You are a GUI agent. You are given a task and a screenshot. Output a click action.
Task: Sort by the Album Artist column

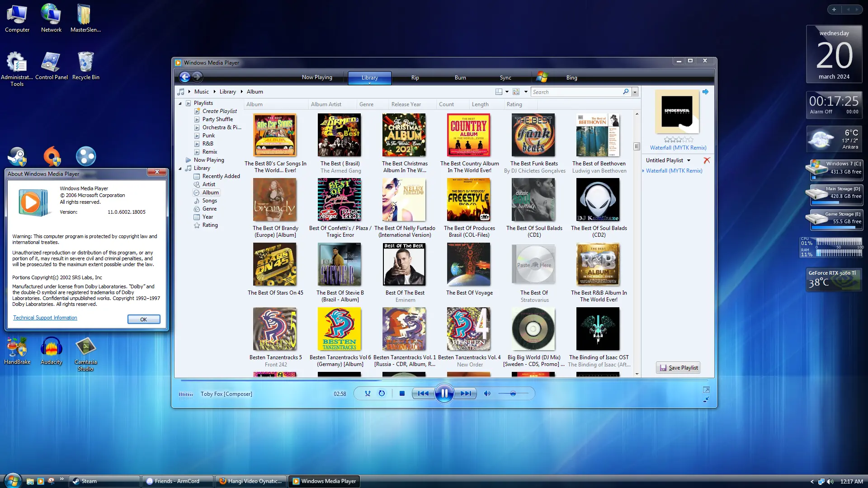click(x=326, y=104)
